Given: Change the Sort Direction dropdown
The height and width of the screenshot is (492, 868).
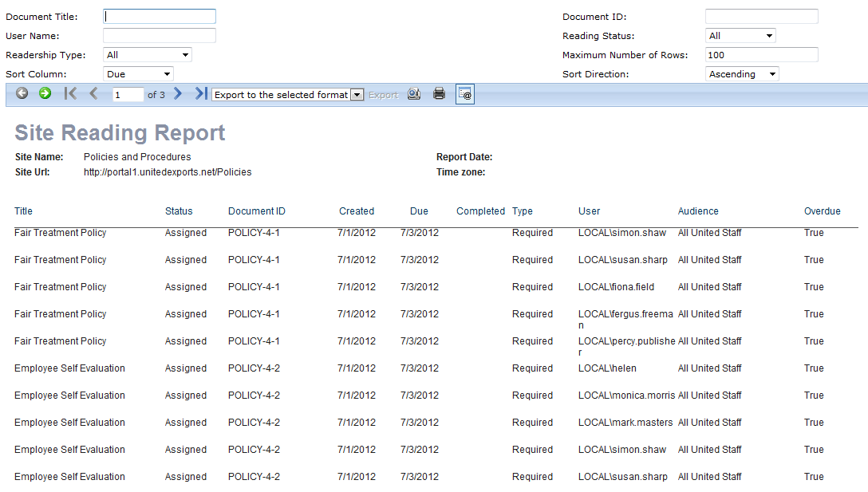Looking at the screenshot, I should click(x=742, y=74).
